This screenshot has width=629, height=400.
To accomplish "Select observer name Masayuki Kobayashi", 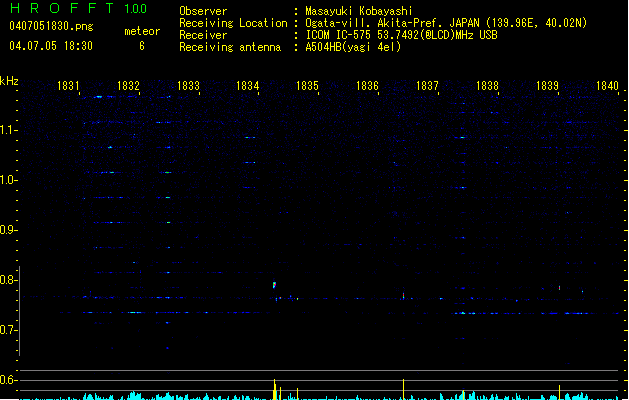I will (359, 11).
